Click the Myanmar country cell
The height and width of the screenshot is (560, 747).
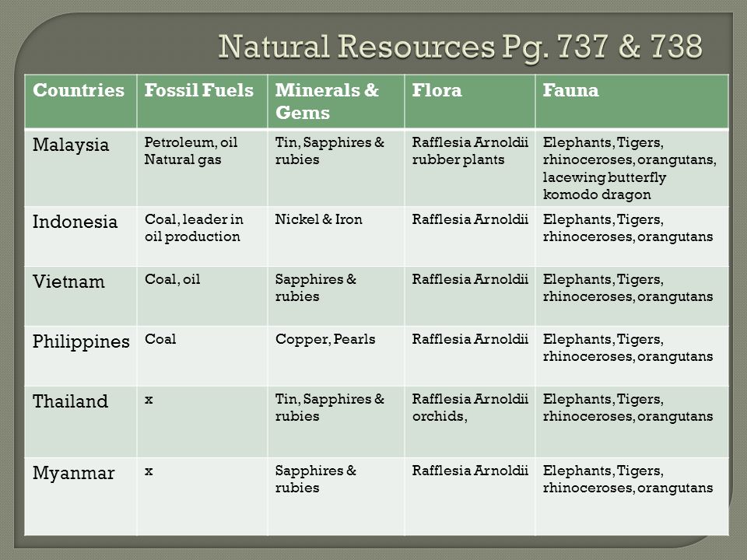pyautogui.click(x=80, y=497)
